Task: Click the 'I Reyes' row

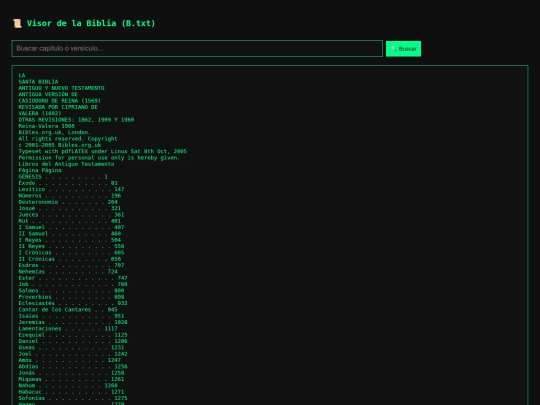Action: (70, 240)
